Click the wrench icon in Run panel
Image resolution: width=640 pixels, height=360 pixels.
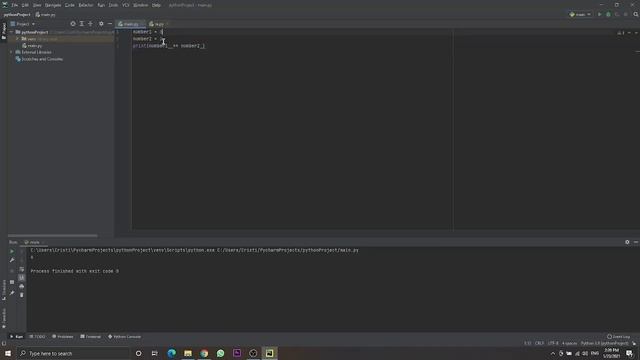point(12,260)
